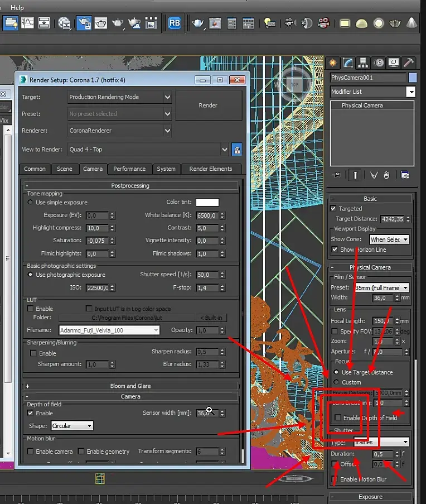The image size is (426, 504).
Task: Toggle the lock view to render button
Action: pyautogui.click(x=237, y=150)
